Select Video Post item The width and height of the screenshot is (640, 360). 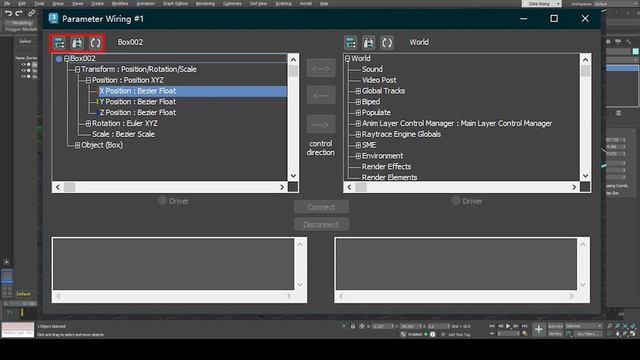pos(379,80)
